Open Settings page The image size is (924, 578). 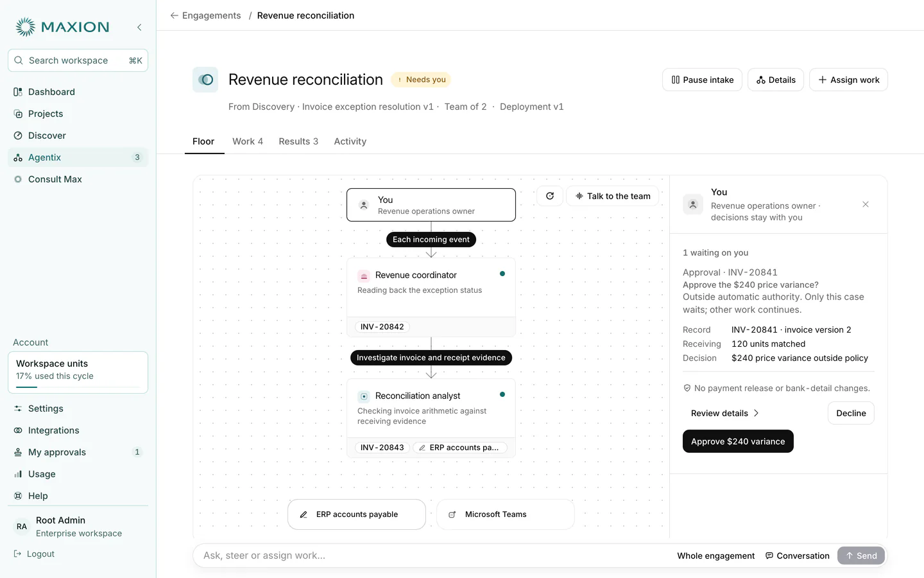(78, 408)
